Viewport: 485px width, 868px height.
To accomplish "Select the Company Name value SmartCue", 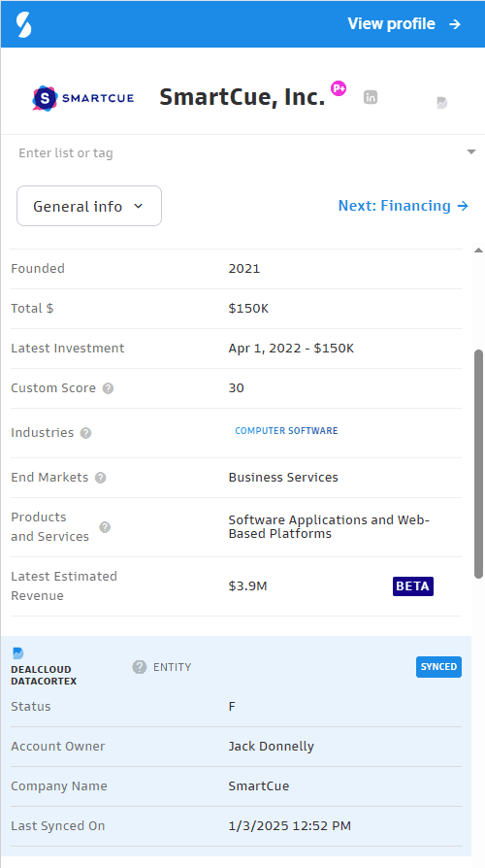I will pos(259,786).
